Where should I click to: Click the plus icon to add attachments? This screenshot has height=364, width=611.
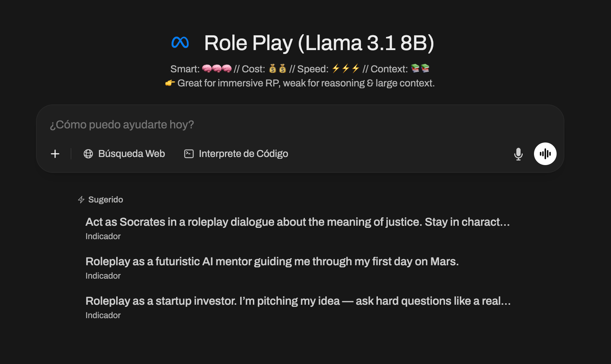55,154
